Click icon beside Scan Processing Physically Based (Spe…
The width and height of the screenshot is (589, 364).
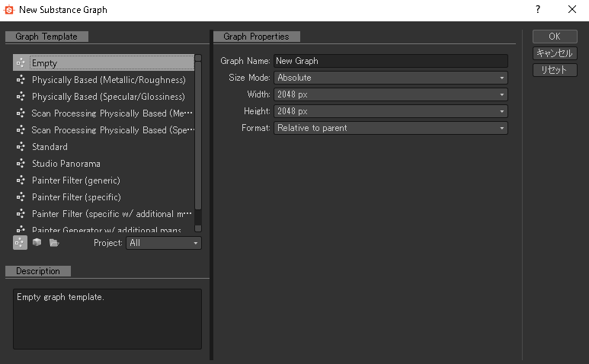tap(21, 130)
